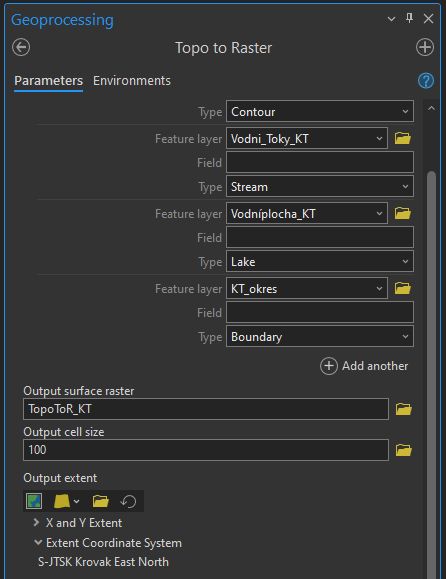Click the Field box under Vodníplocha_KT
This screenshot has width=446, height=579.
click(320, 237)
